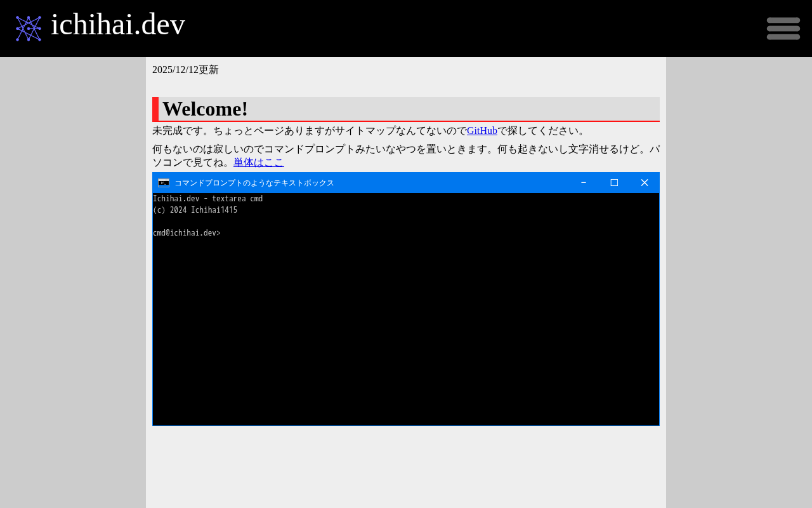Click the 2025/12/12更新 date text
The width and height of the screenshot is (812, 508).
185,70
